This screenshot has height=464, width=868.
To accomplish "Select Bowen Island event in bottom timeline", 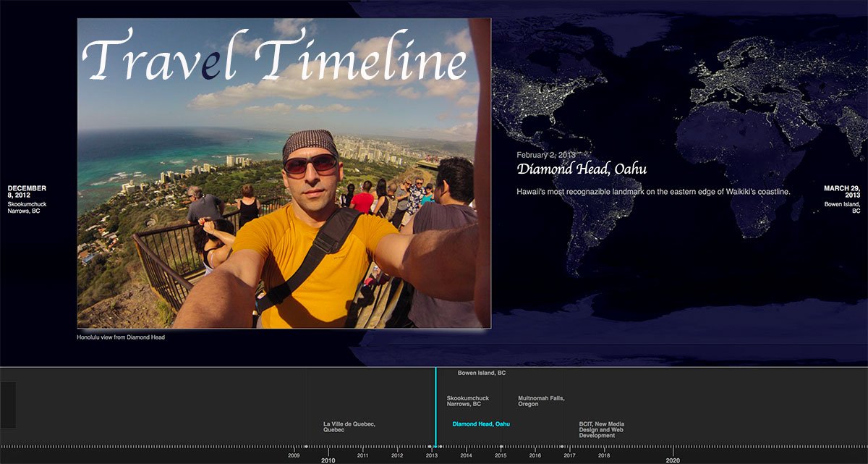I will click(x=482, y=374).
